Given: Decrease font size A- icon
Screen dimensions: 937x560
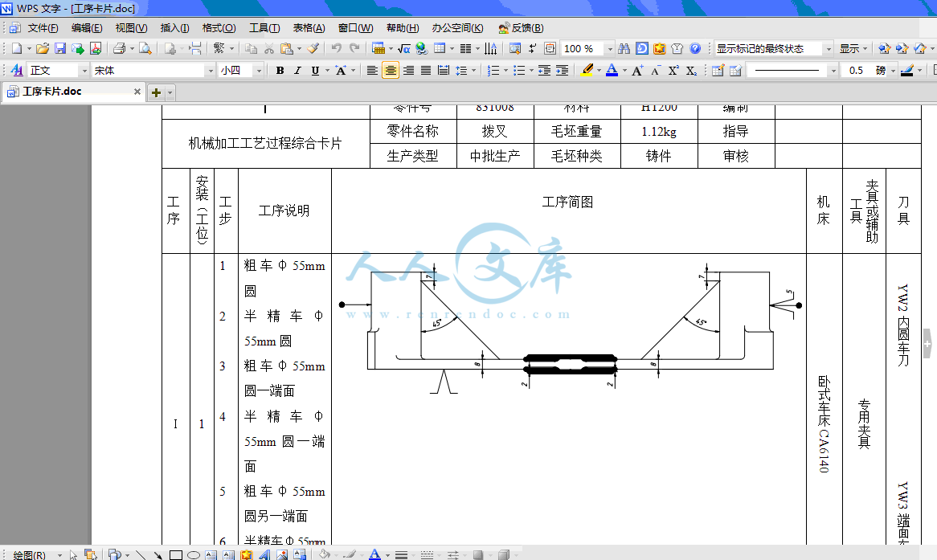Looking at the screenshot, I should pos(656,71).
